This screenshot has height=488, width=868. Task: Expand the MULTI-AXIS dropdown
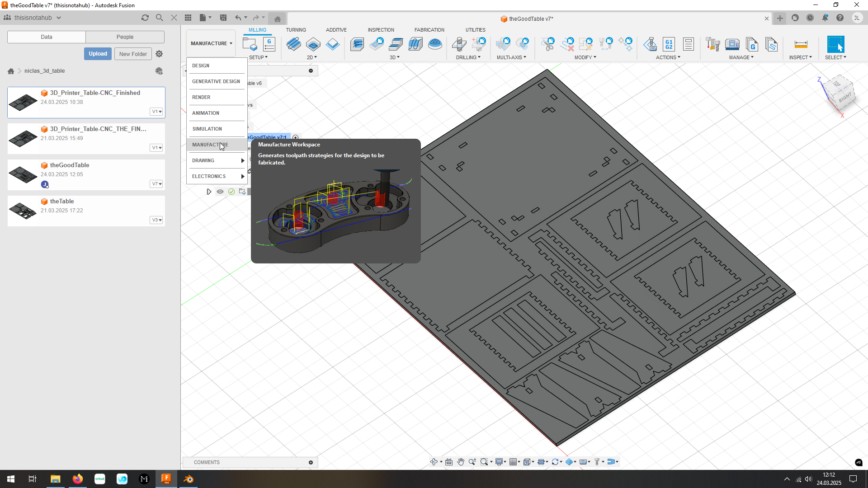pos(511,57)
